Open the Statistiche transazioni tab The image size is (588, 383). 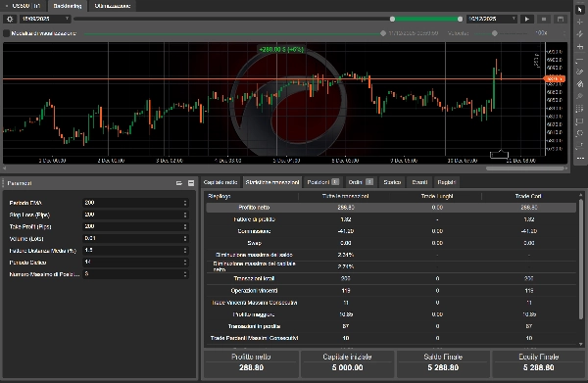pyautogui.click(x=272, y=182)
